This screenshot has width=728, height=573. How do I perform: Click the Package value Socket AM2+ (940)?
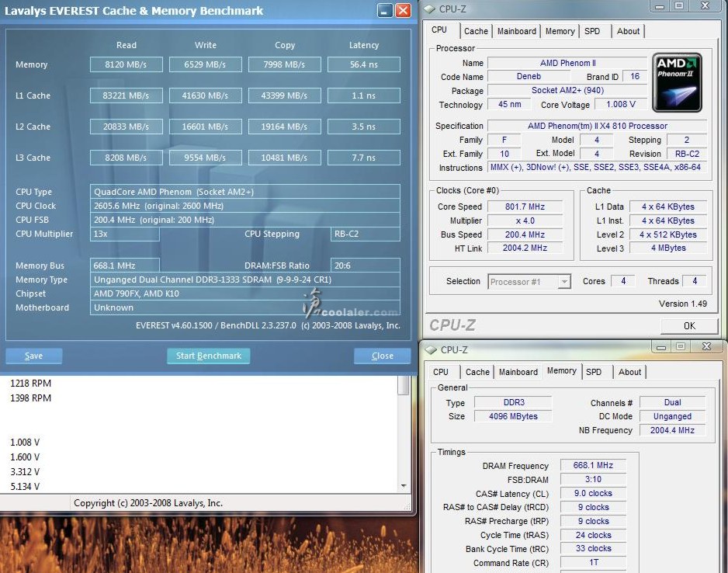[567, 90]
